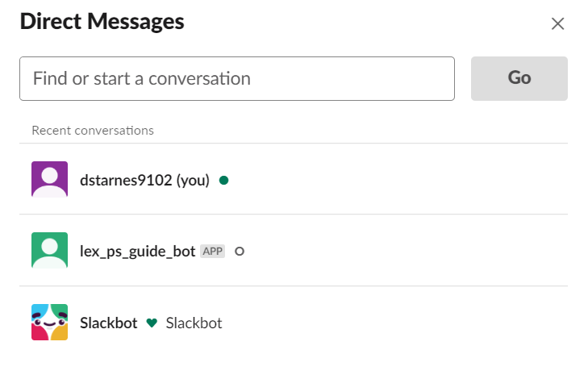Open conversation with dstarnes9102 (you)

click(144, 181)
